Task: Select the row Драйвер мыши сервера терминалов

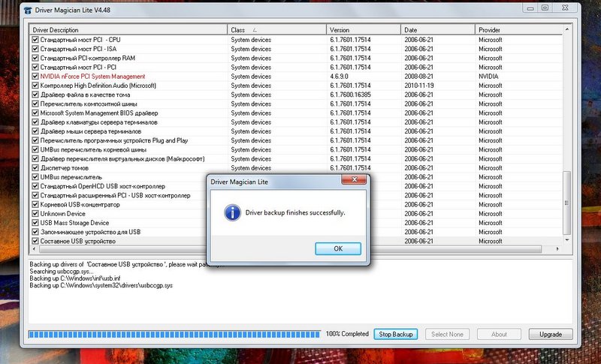Action: [91, 131]
